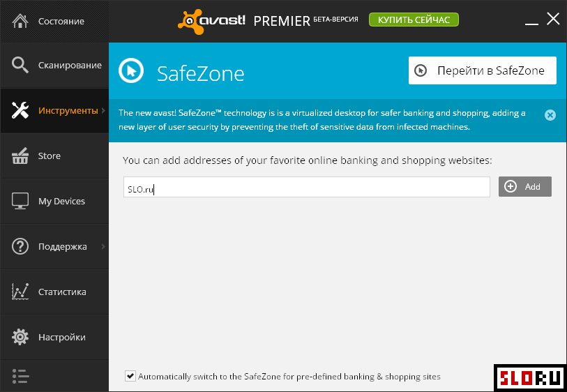Click the magnifier icon for Сканирование
This screenshot has height=392, width=567.
point(20,65)
